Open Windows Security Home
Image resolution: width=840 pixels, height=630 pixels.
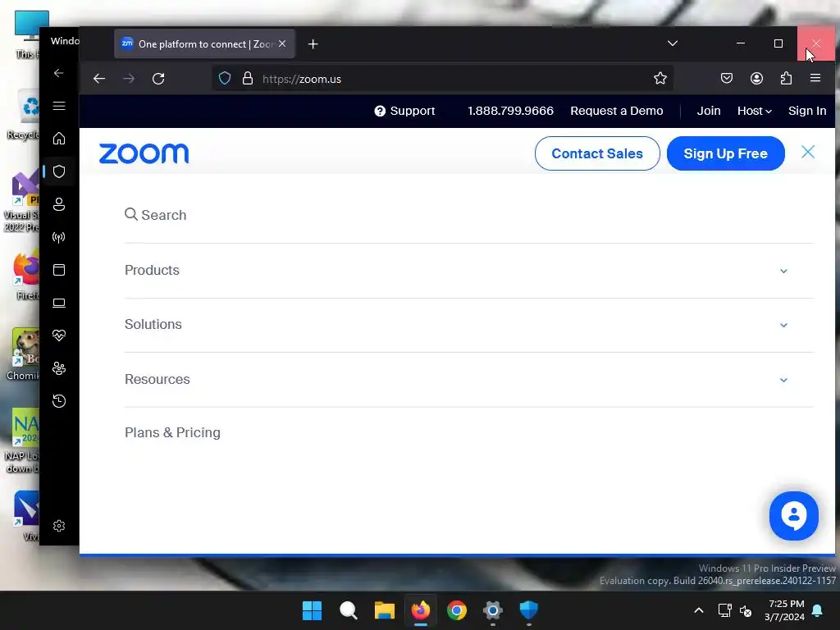[59, 139]
